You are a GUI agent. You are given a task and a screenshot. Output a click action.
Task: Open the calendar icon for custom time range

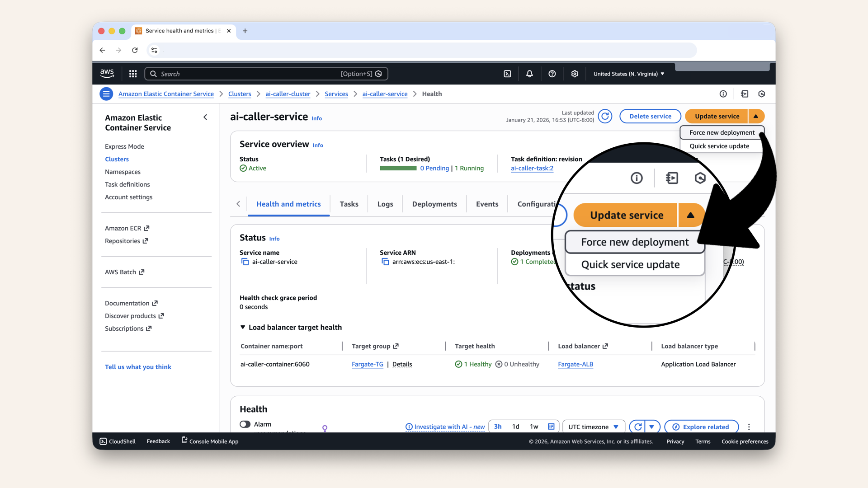(x=551, y=426)
